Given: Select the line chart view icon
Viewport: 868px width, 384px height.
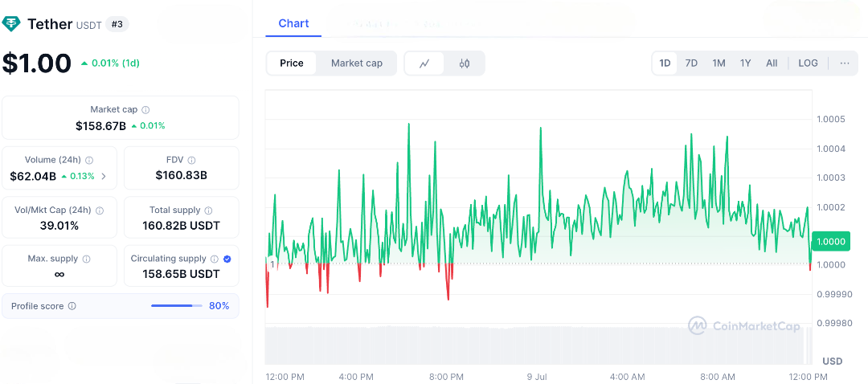Looking at the screenshot, I should pyautogui.click(x=424, y=63).
